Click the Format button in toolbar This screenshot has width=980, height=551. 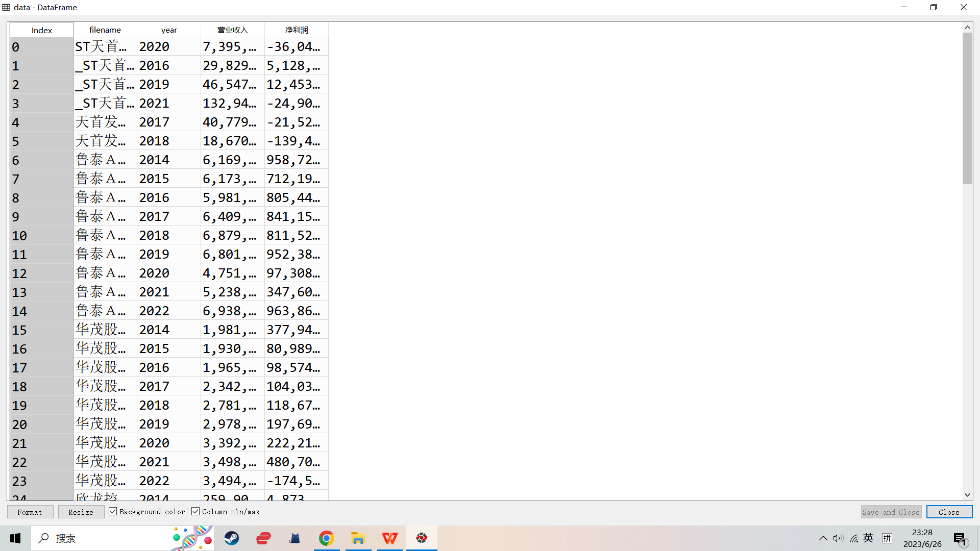(30, 512)
